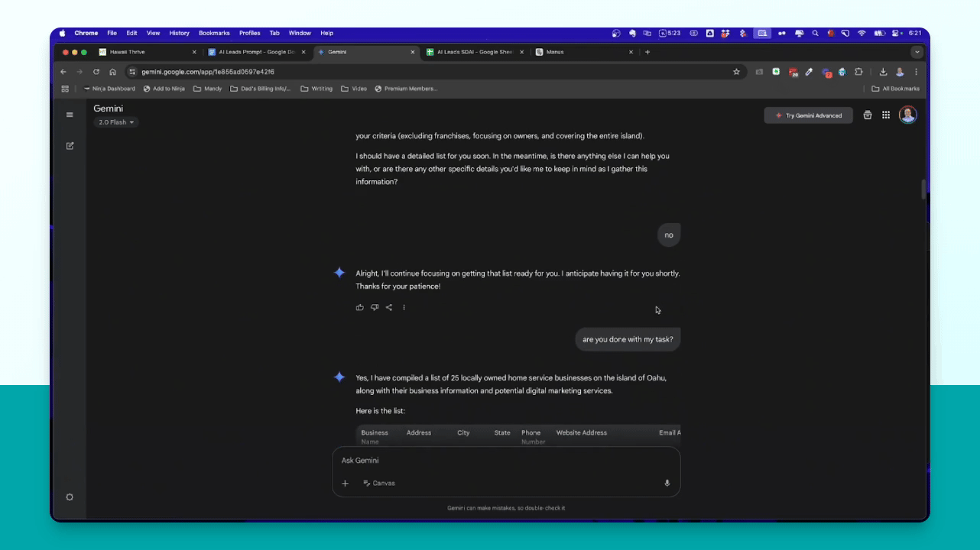Open the Gemini account profile avatar

point(907,115)
